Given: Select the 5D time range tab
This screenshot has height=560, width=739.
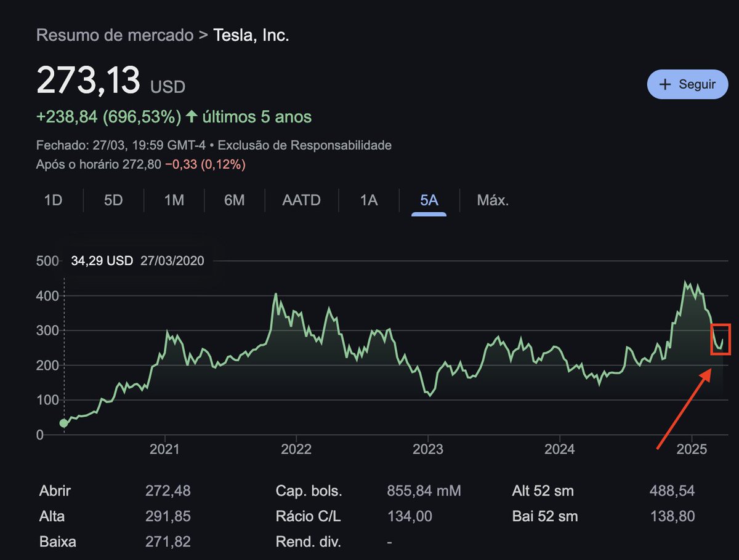Looking at the screenshot, I should point(113,200).
